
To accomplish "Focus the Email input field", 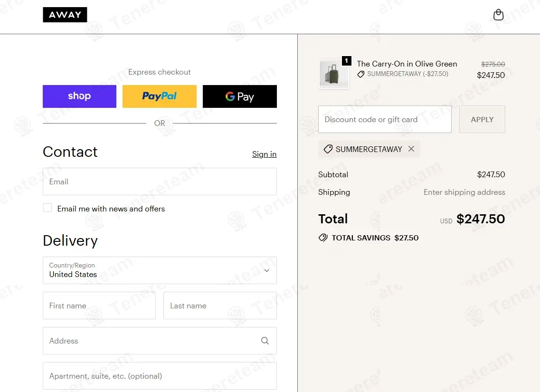I will coord(160,182).
